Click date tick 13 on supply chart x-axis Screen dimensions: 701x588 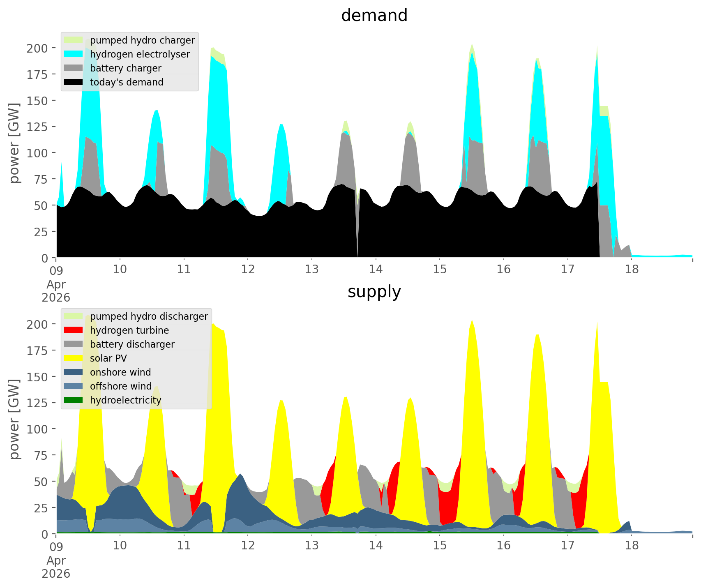(312, 546)
